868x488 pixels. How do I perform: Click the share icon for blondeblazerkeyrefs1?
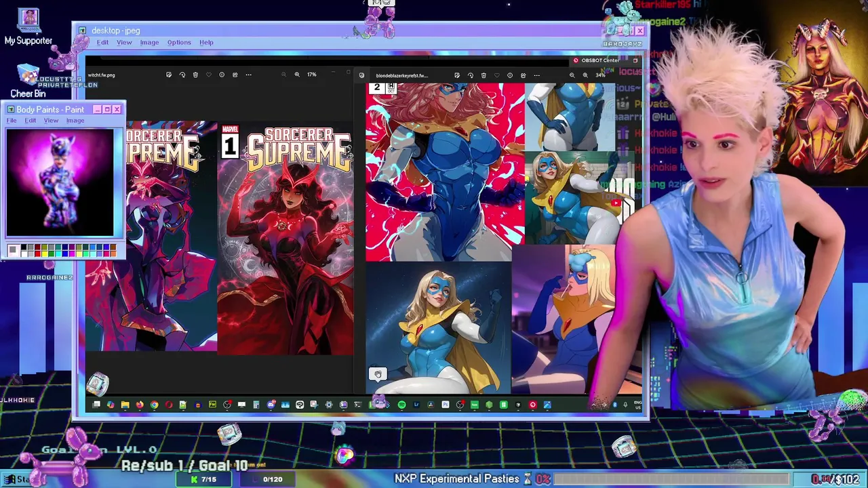pyautogui.click(x=524, y=75)
